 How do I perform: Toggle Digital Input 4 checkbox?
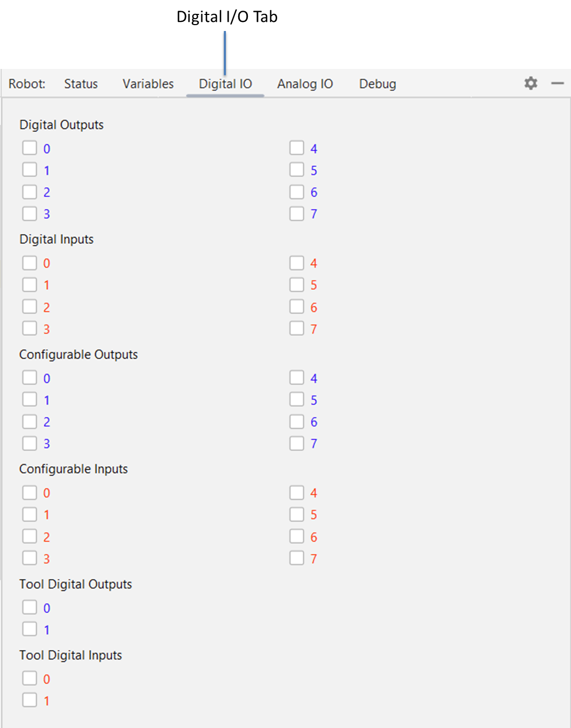pyautogui.click(x=296, y=263)
